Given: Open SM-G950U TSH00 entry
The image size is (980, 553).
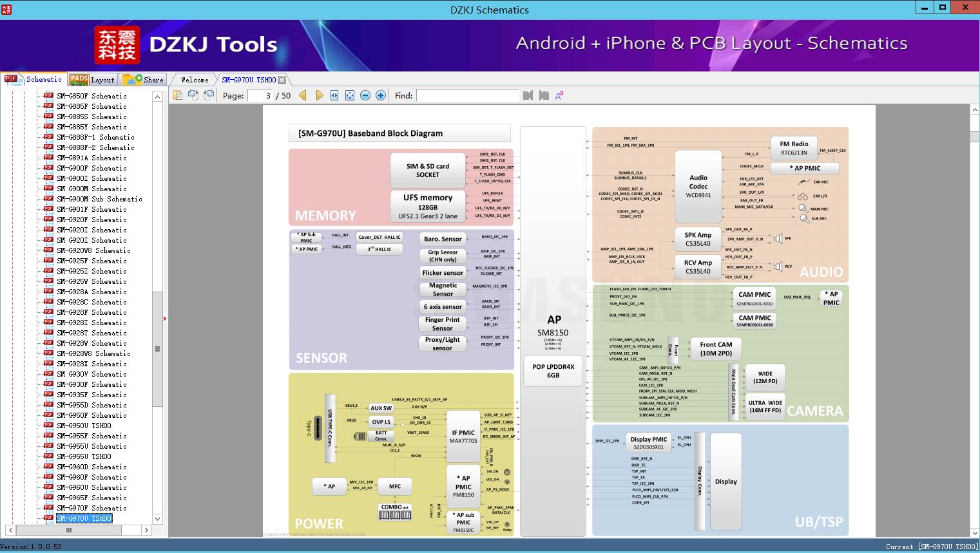Looking at the screenshot, I should [x=84, y=426].
